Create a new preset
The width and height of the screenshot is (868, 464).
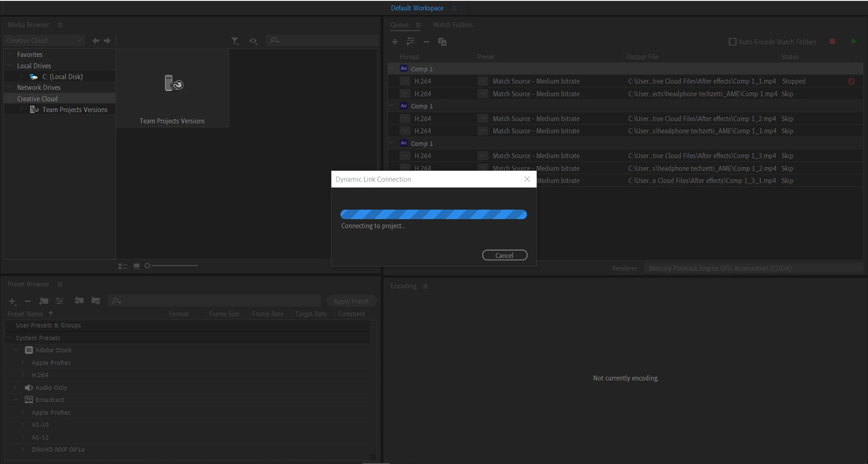13,301
